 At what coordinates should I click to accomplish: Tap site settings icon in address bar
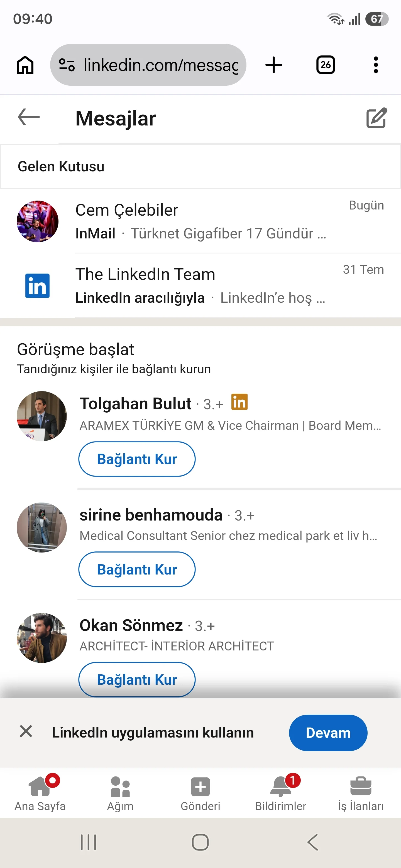point(67,65)
